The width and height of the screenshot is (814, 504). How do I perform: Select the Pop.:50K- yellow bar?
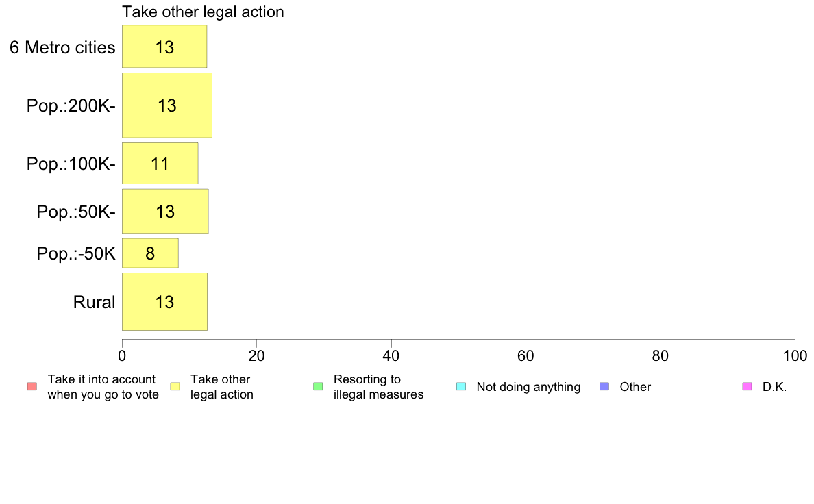click(x=165, y=211)
